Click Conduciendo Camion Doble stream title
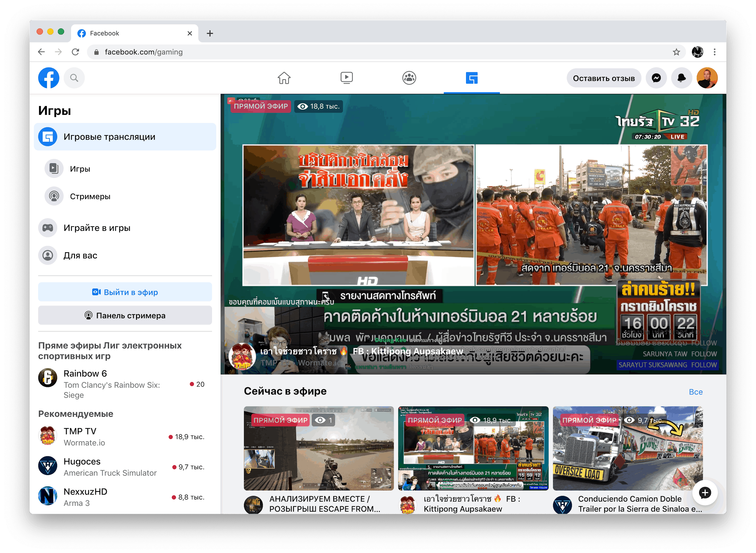Image resolution: width=756 pixels, height=553 pixels. click(640, 503)
